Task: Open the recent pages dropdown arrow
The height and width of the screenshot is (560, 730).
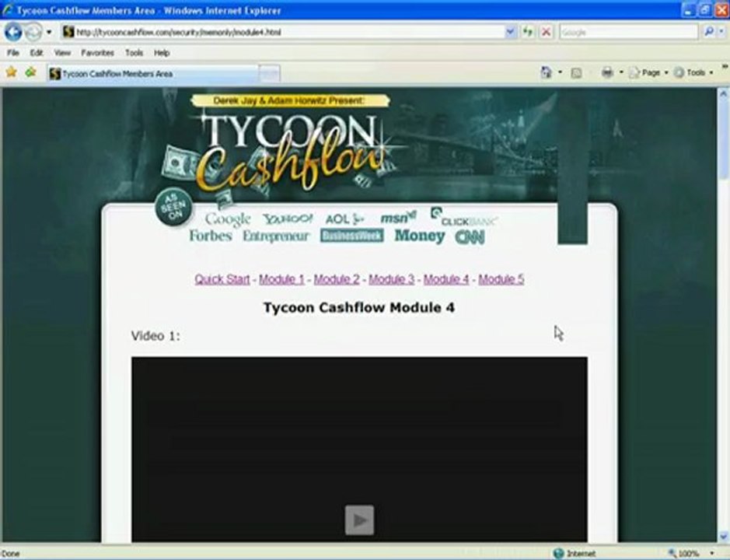Action: click(x=48, y=32)
